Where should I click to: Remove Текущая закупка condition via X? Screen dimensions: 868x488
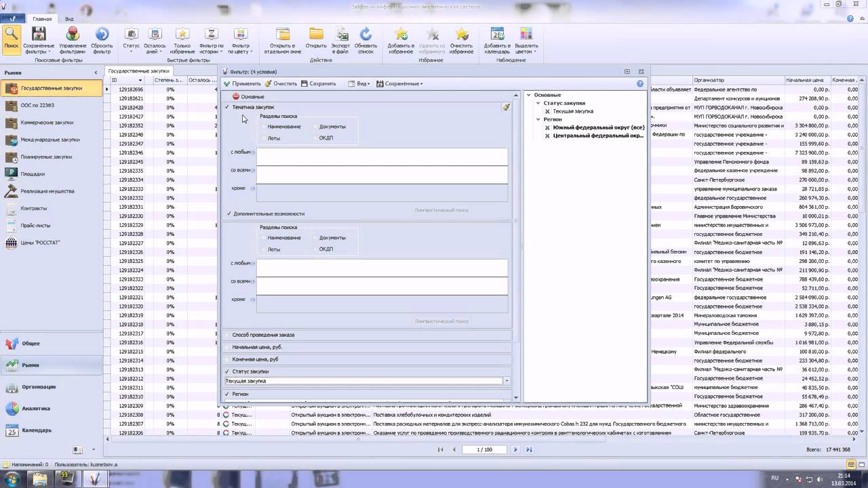coord(547,111)
